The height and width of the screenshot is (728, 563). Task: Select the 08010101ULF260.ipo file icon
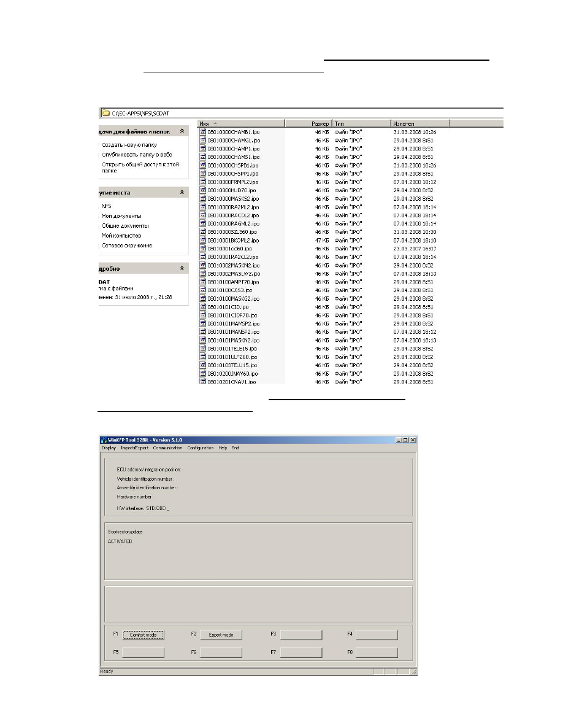(x=203, y=357)
